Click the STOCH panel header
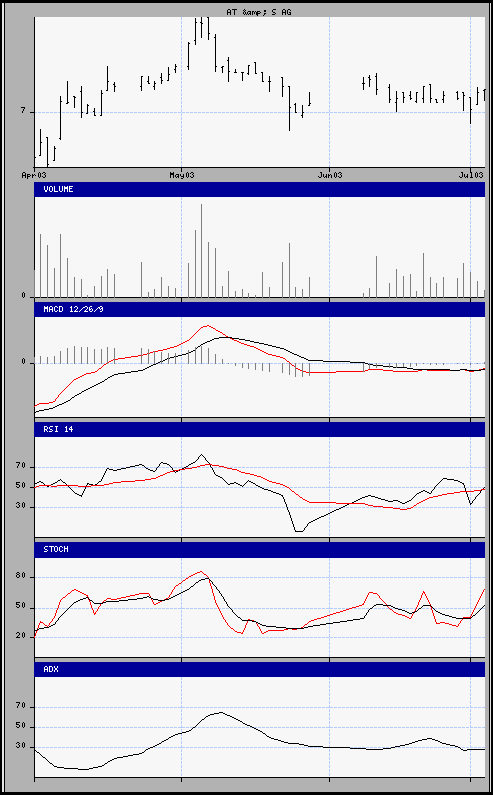The image size is (493, 795). click(x=260, y=549)
